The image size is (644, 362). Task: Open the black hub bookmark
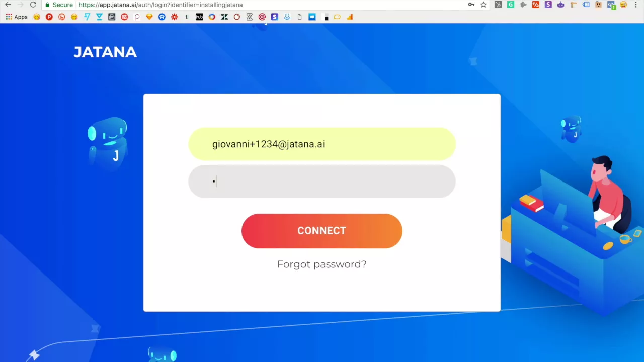(199, 17)
